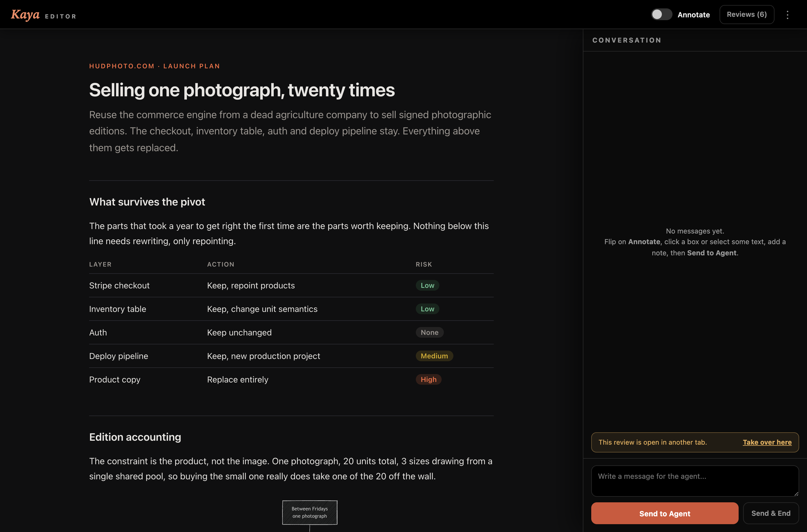
Task: Click the HUDPHOTO.COM · LAUNCH PLAN eyebrow
Action: pos(154,66)
